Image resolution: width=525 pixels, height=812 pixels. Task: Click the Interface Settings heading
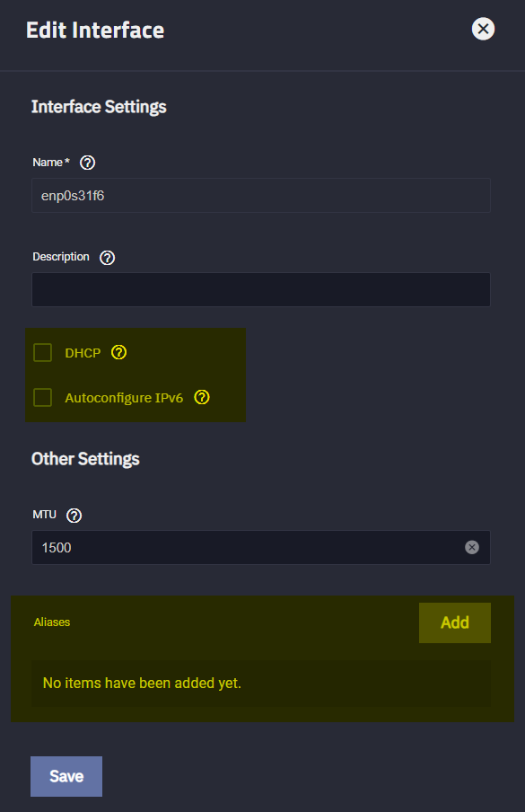click(99, 107)
